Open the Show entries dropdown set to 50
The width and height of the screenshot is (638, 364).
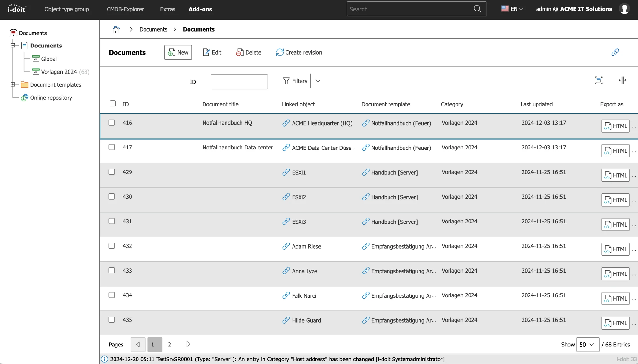tap(588, 344)
